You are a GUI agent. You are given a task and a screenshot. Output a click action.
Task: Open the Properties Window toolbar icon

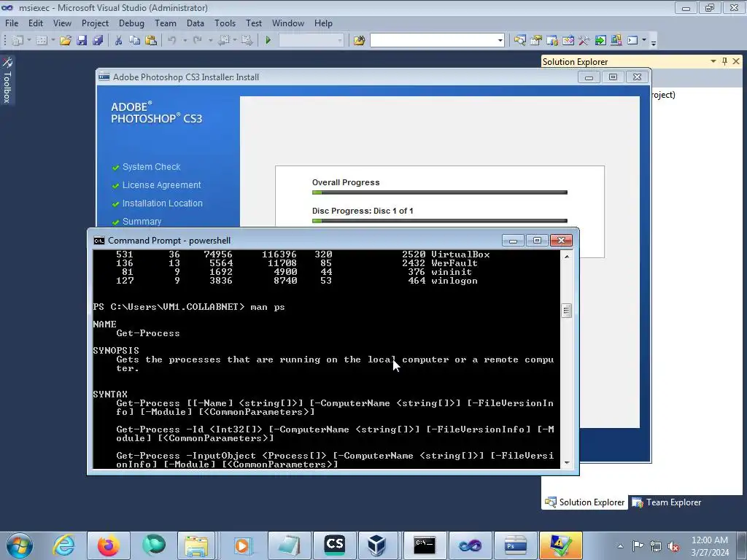pos(536,41)
